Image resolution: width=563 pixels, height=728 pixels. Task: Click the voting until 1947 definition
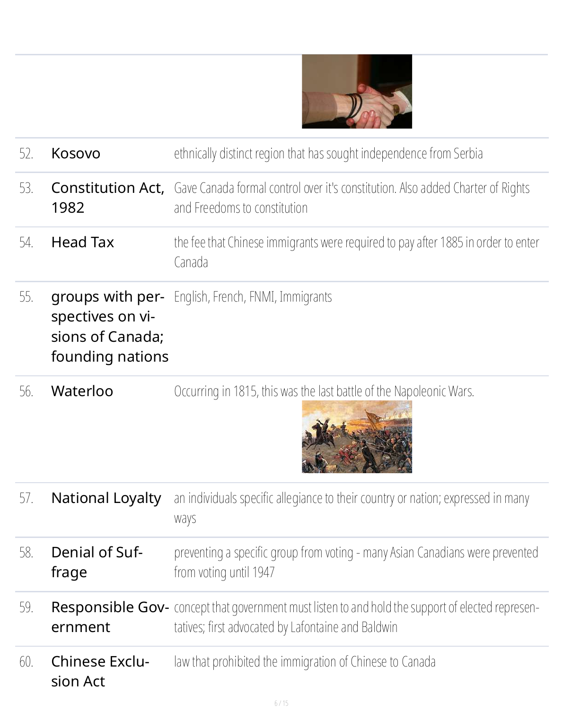[x=356, y=562]
